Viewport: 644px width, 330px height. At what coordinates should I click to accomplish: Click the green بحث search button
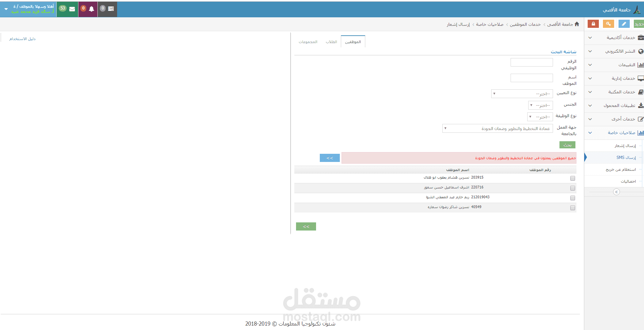[x=567, y=145]
